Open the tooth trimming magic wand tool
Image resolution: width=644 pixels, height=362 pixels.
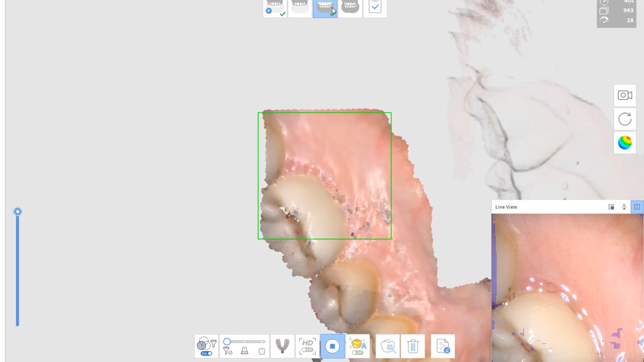point(388,346)
